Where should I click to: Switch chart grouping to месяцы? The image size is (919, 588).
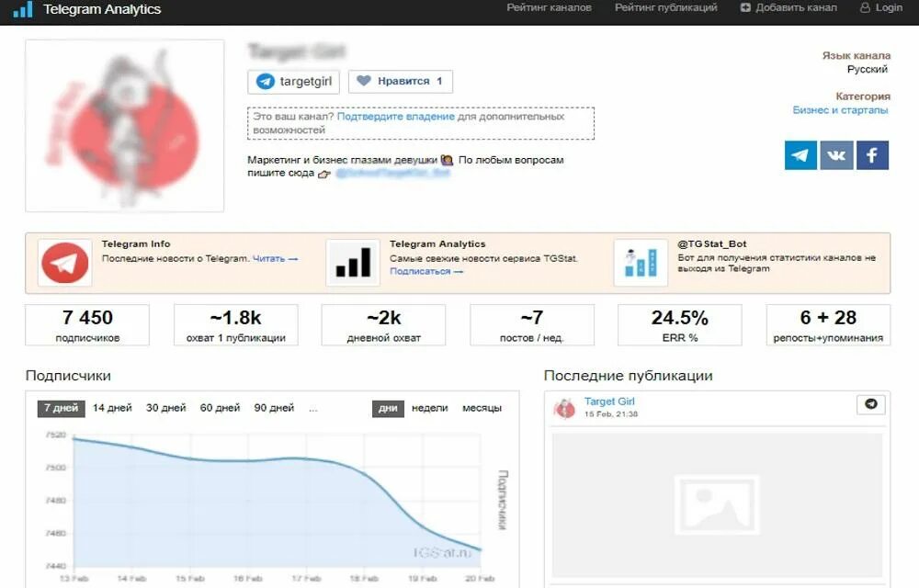click(482, 408)
